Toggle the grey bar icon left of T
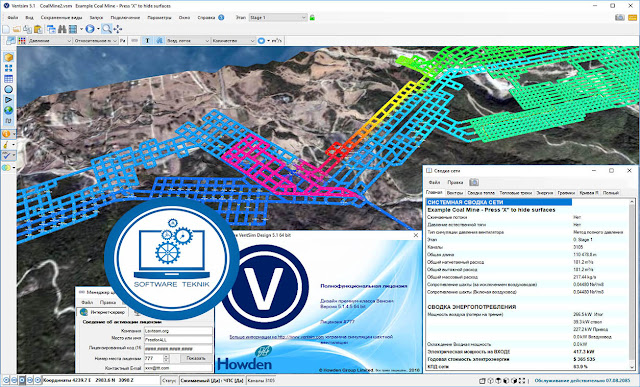 (x=134, y=40)
